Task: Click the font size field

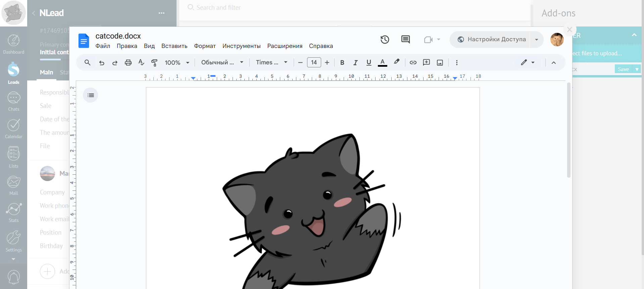Action: [x=314, y=62]
